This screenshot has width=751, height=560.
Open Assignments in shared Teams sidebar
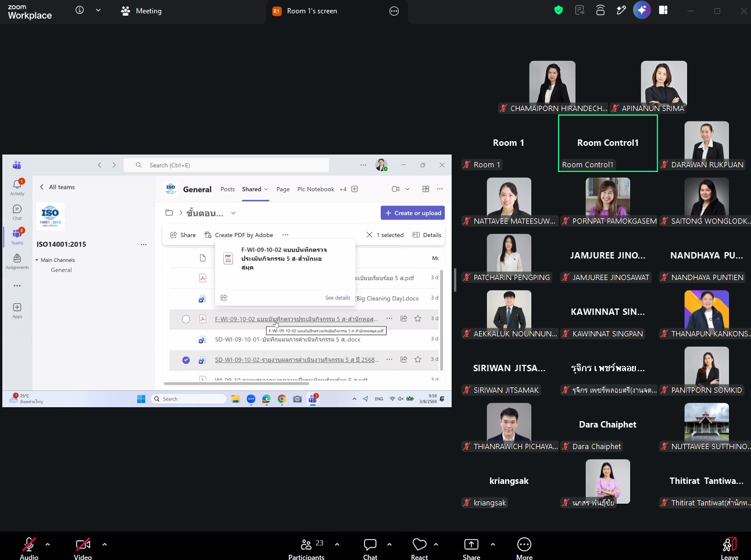click(x=17, y=261)
